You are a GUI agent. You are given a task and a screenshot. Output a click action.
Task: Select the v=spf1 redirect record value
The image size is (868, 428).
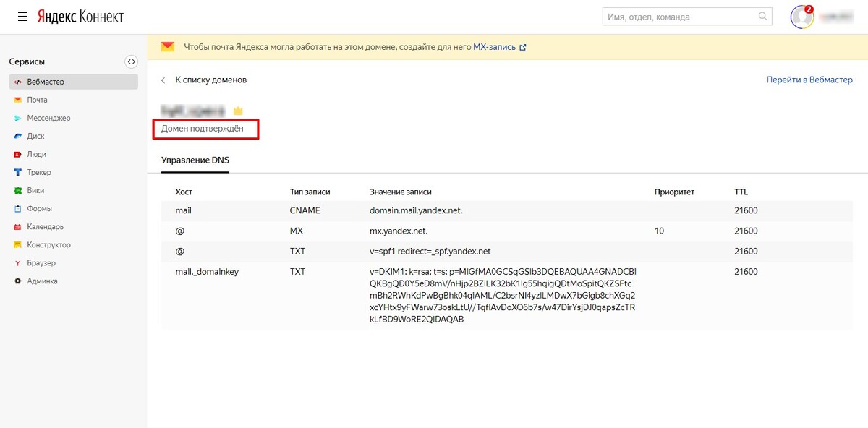coord(430,252)
